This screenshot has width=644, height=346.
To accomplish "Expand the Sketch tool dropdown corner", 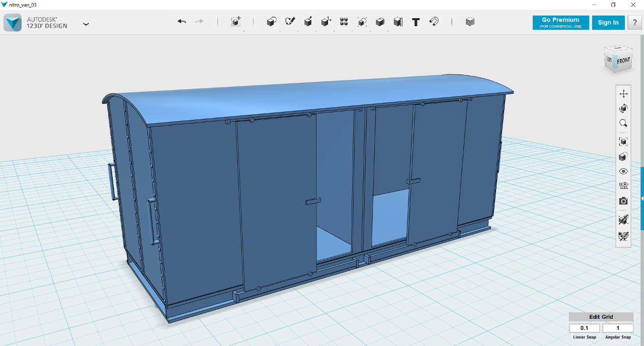I will click(297, 30).
